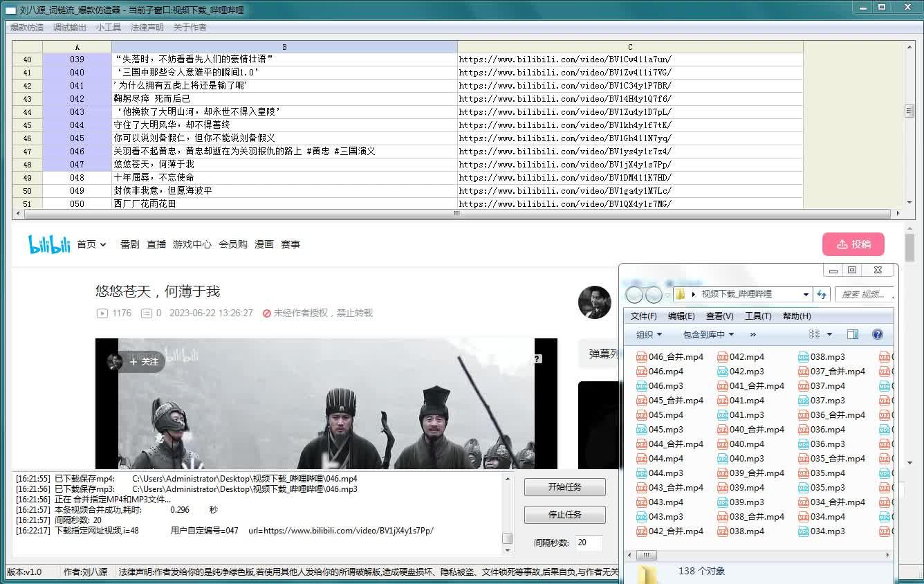The width and height of the screenshot is (924, 584).
Task: Click the Explorer file list horizontal scrollbar
Action: pyautogui.click(x=761, y=555)
